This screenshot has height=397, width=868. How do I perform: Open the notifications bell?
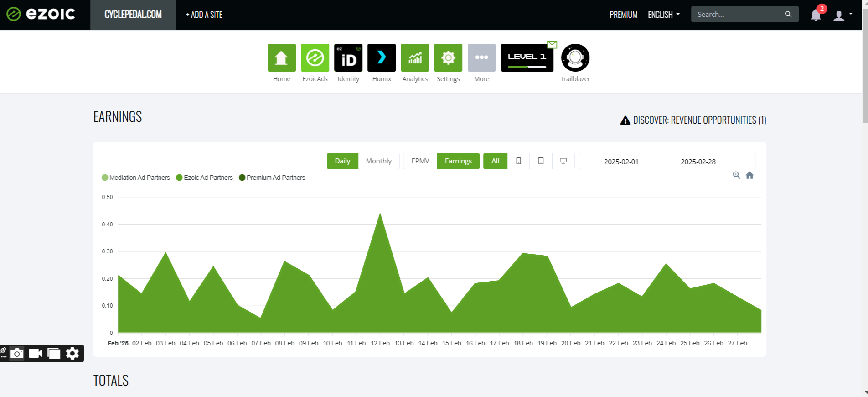click(816, 15)
